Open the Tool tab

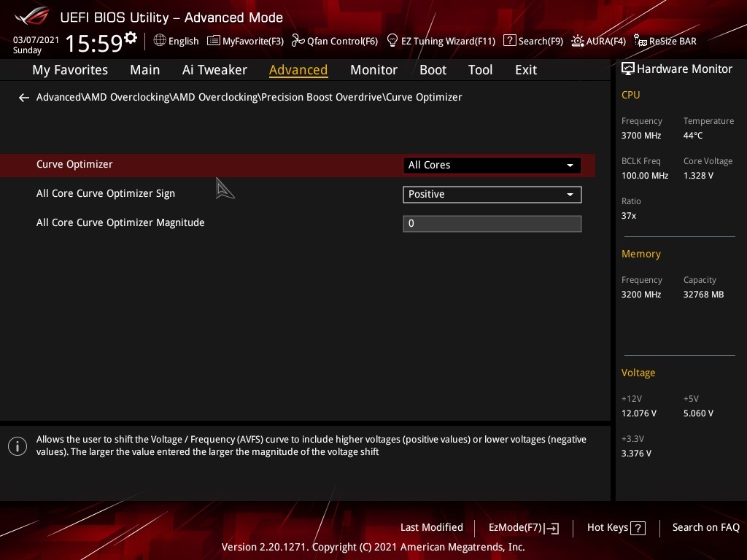point(480,70)
